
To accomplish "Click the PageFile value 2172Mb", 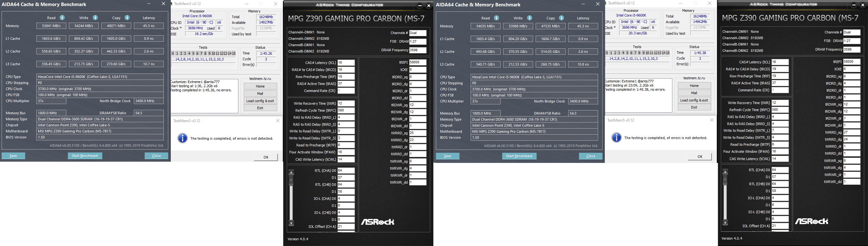I will pos(700,28).
